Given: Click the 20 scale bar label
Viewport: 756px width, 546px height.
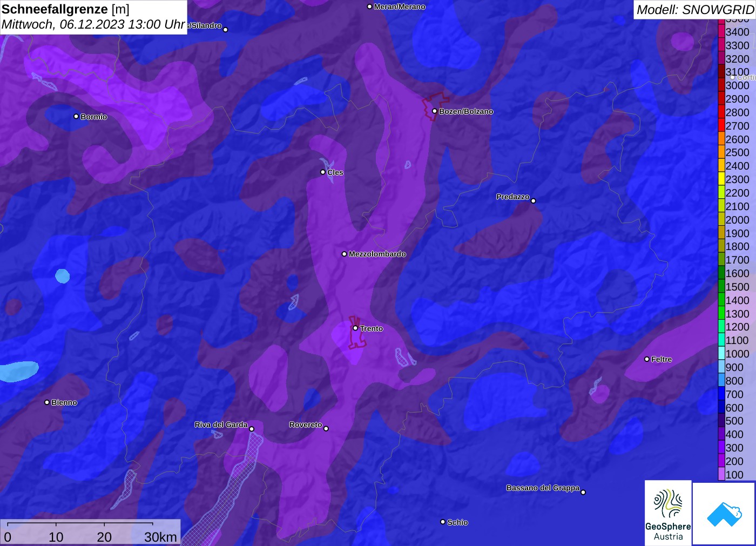Looking at the screenshot, I should coord(104,537).
